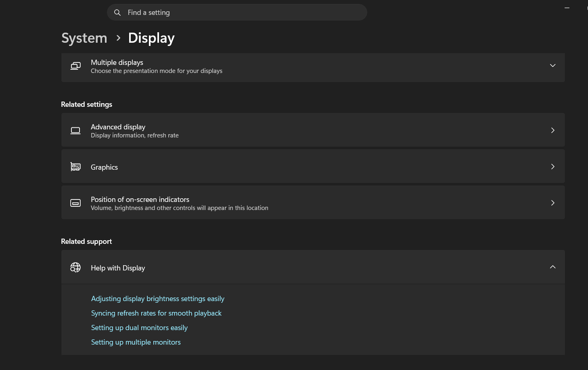Screen dimensions: 588x370
Task: Click the Related support heading
Action: coord(86,241)
